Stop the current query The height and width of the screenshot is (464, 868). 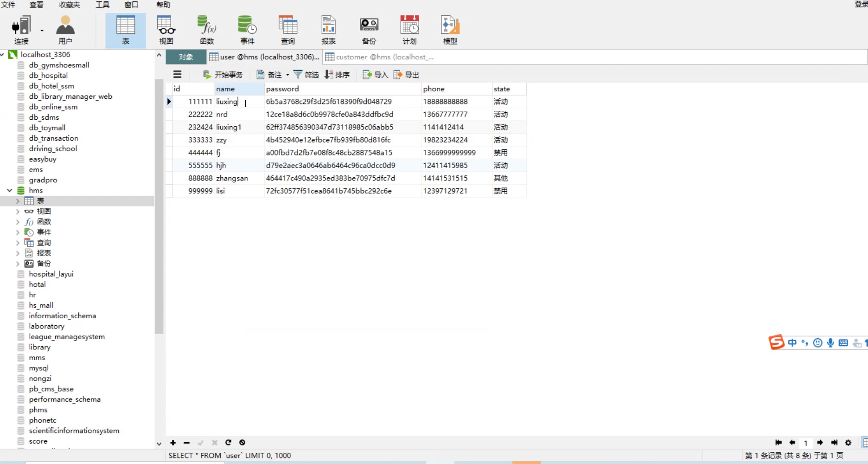[x=242, y=443]
